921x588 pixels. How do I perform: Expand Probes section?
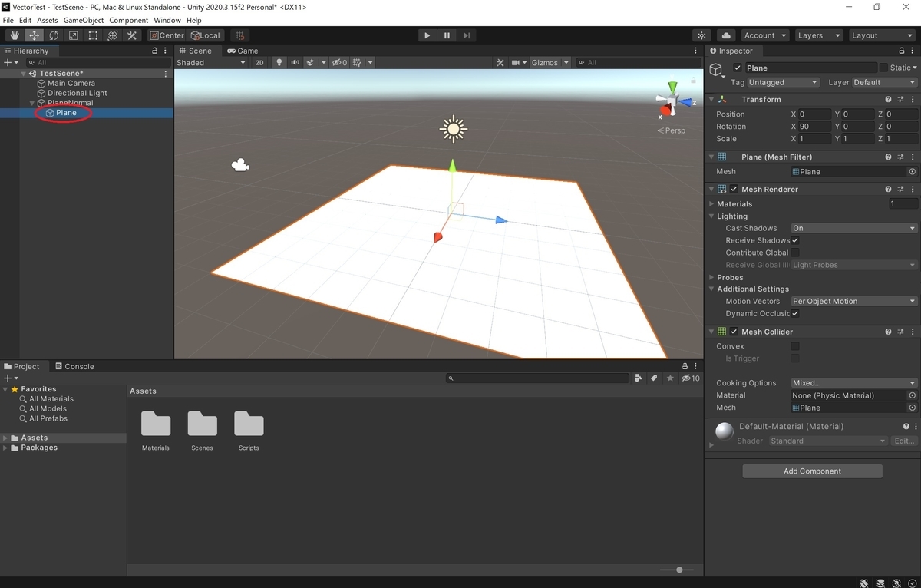711,278
